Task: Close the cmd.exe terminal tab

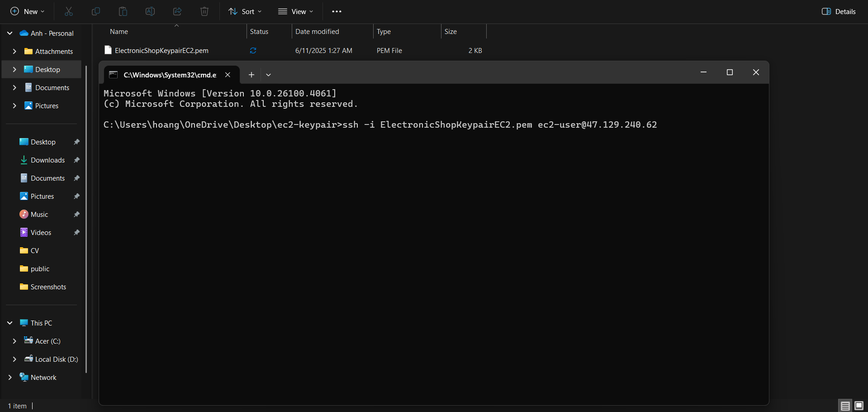Action: tap(228, 75)
